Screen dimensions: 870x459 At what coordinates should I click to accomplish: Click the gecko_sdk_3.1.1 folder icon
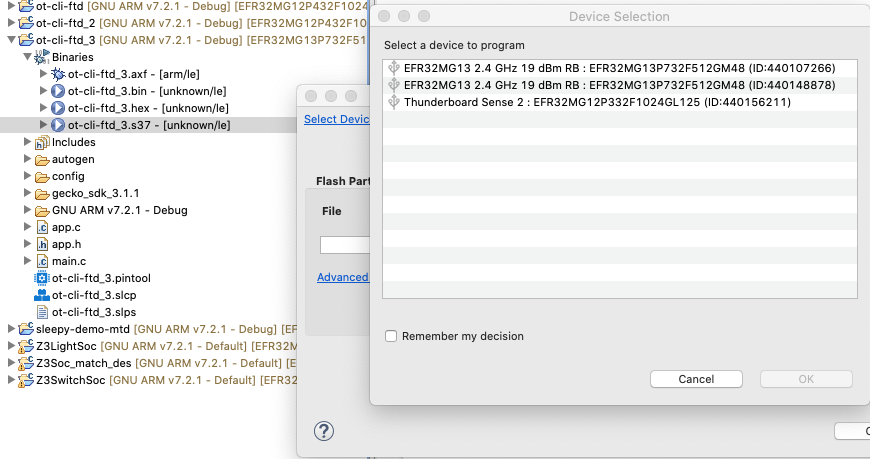coord(42,193)
